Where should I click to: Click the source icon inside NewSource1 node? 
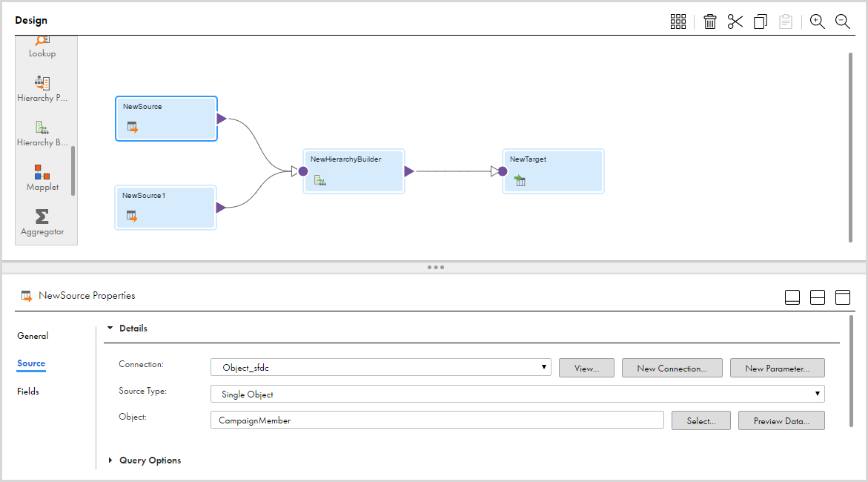coord(132,216)
